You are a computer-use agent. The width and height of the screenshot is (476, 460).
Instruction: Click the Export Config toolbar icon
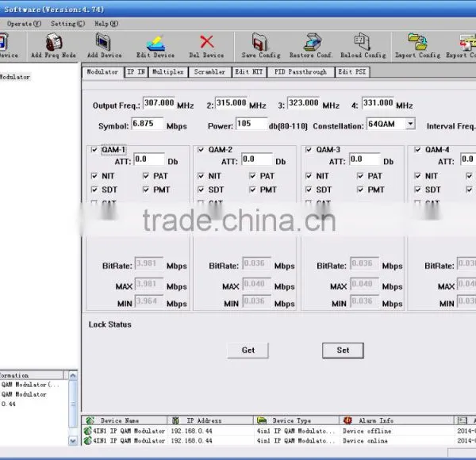467,43
